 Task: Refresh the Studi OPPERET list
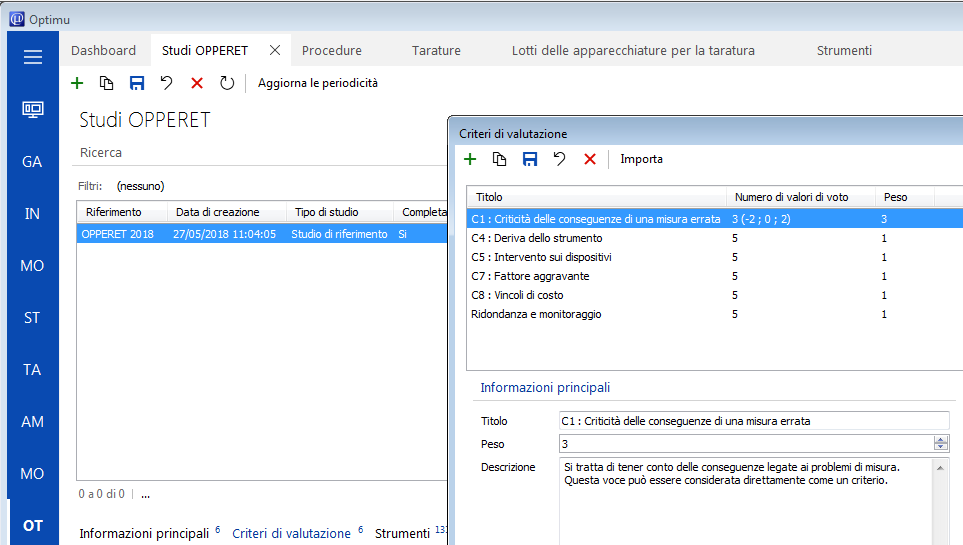coord(227,83)
